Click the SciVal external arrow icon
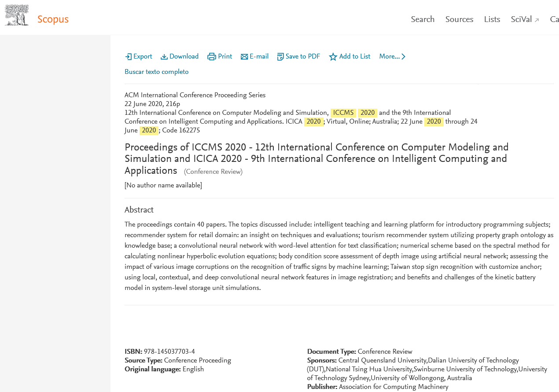The width and height of the screenshot is (559, 392). pyautogui.click(x=537, y=20)
